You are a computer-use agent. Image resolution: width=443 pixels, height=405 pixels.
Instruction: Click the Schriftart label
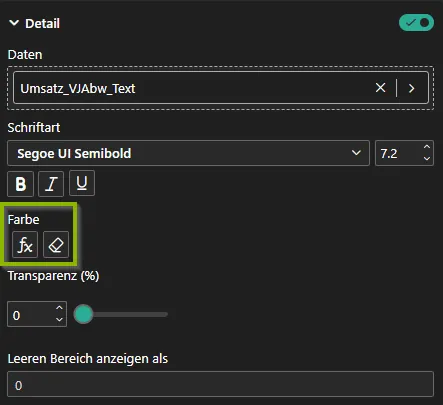point(34,128)
